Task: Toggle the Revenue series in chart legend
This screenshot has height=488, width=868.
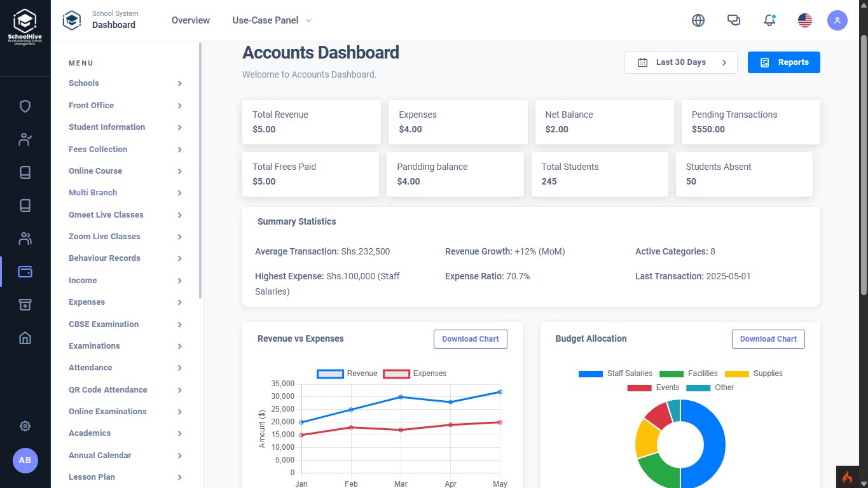Action: tap(347, 373)
